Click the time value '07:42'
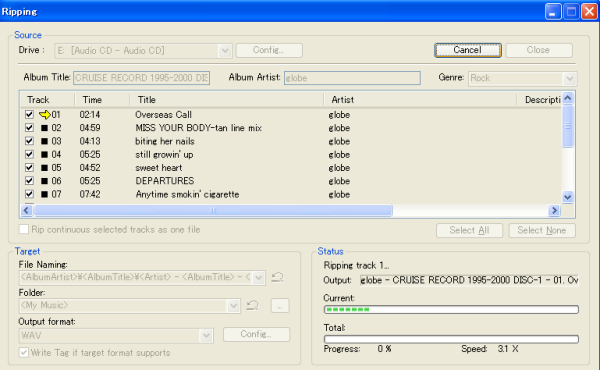This screenshot has width=600, height=370. [x=90, y=194]
